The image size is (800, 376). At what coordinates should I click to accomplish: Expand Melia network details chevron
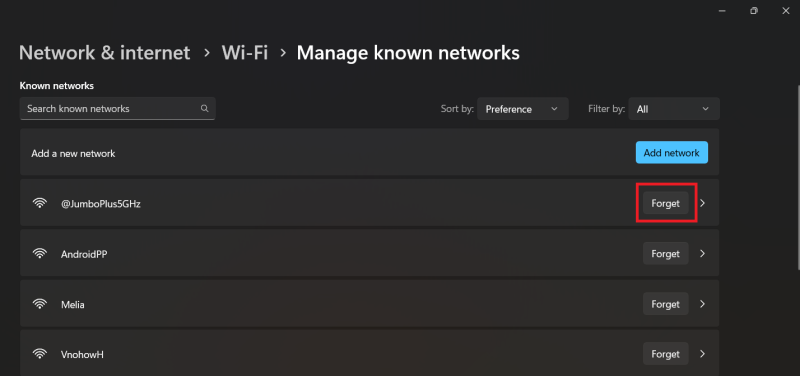[703, 304]
